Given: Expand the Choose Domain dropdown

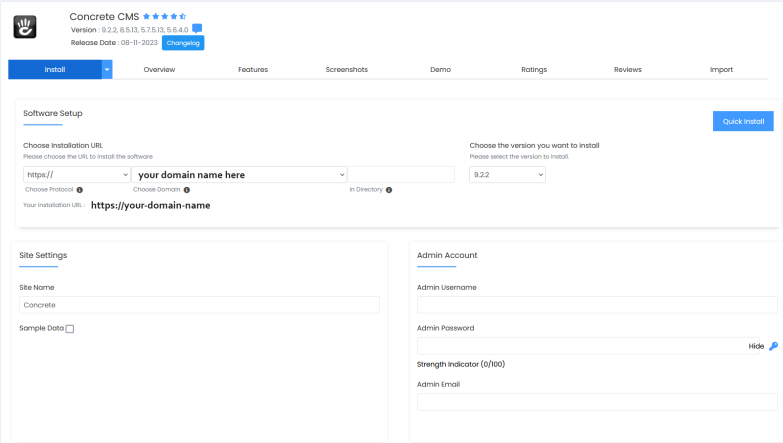Looking at the screenshot, I should [x=238, y=174].
